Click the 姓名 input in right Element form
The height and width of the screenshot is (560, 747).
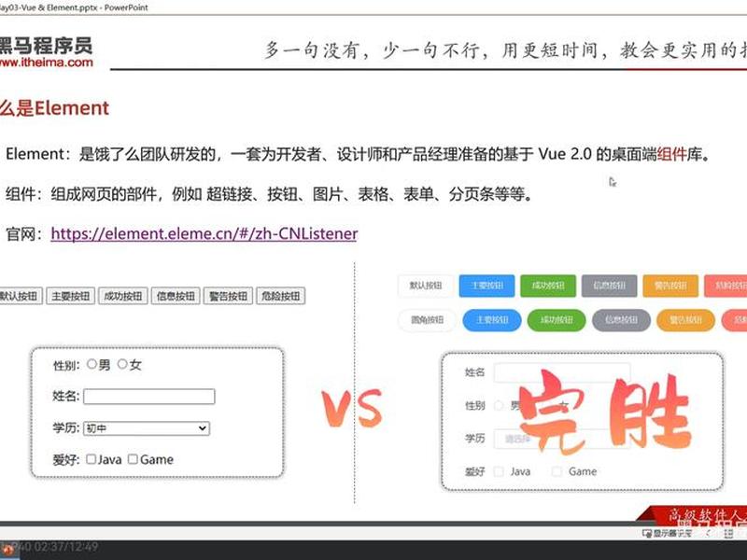point(562,372)
